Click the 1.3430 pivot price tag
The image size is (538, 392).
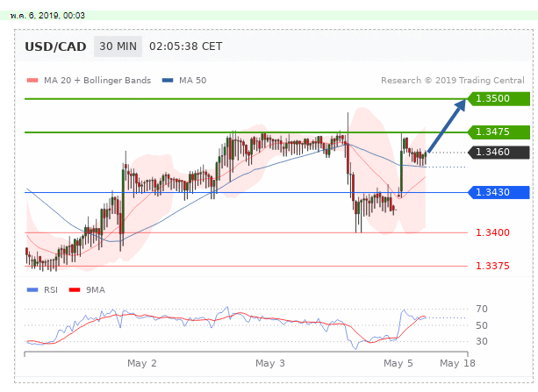pyautogui.click(x=499, y=192)
